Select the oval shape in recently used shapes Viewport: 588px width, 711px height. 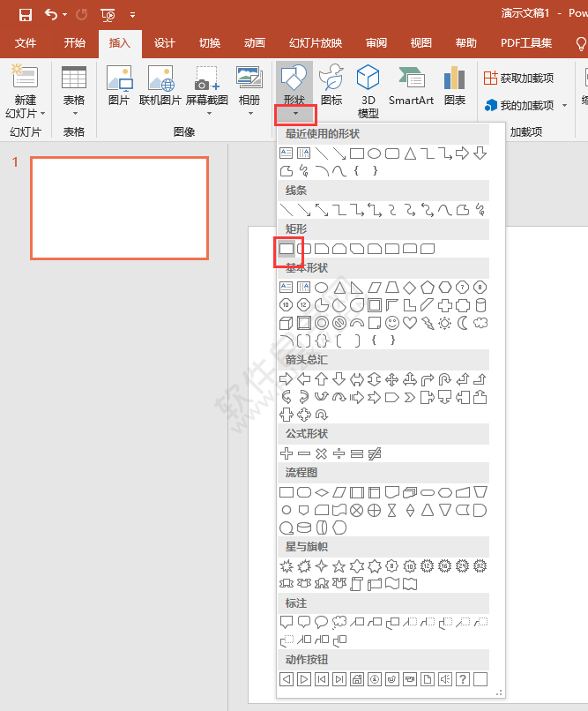[x=374, y=153]
